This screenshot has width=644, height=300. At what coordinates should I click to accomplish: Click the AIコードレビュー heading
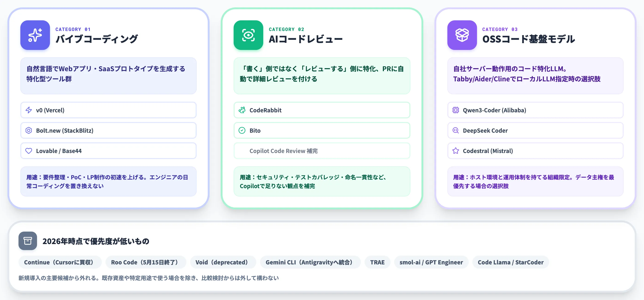pyautogui.click(x=306, y=39)
